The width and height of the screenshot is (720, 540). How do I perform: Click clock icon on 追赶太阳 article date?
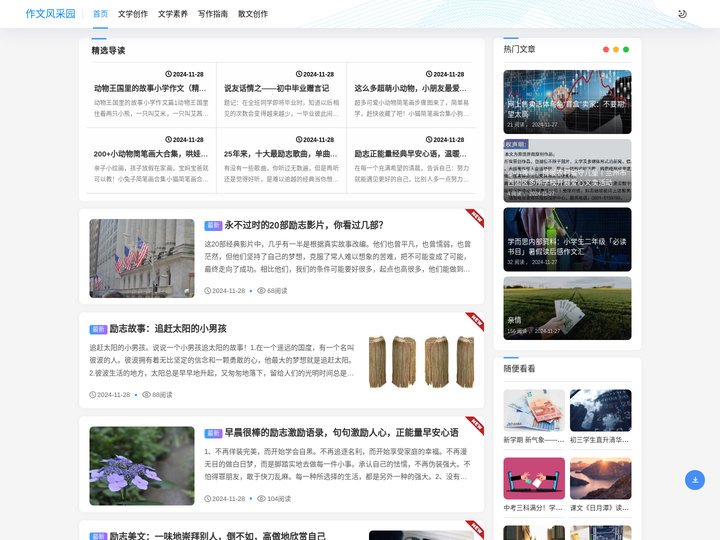point(93,394)
